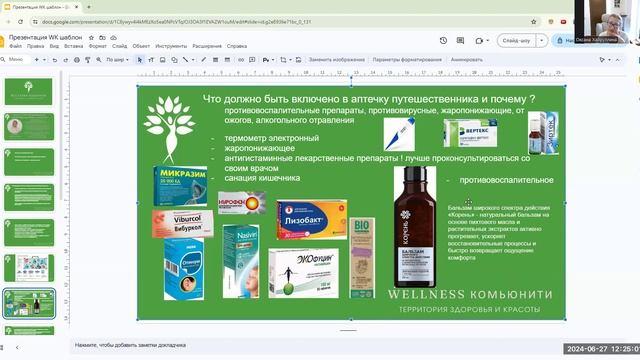640x360 pixels.
Task: Reset the image with toolbar icon
Action: pos(298,60)
